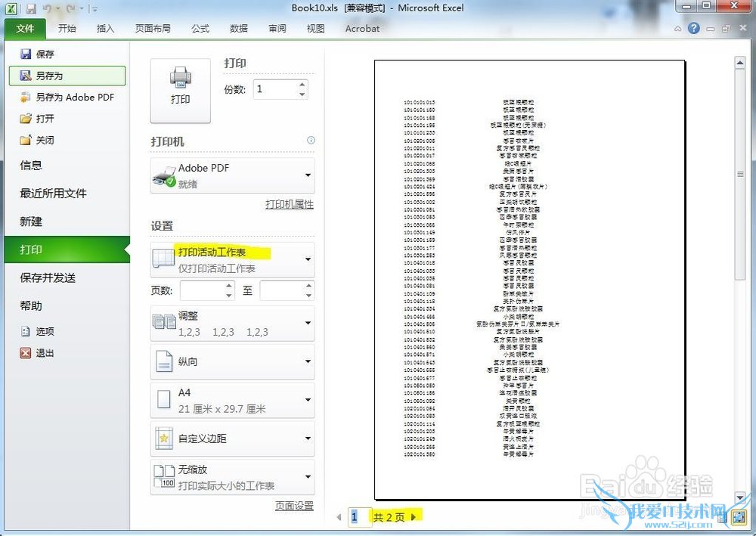Viewport: 756px width, 536px height.
Task: Expand the A4 paper size dropdown
Action: (308, 401)
